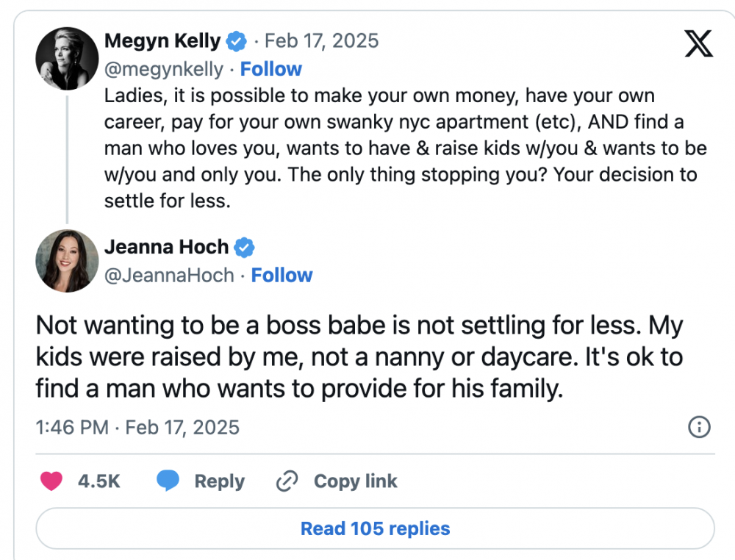Open Jeanna Hoch's profile picture
Viewport: 735px width, 560px height.
click(67, 261)
